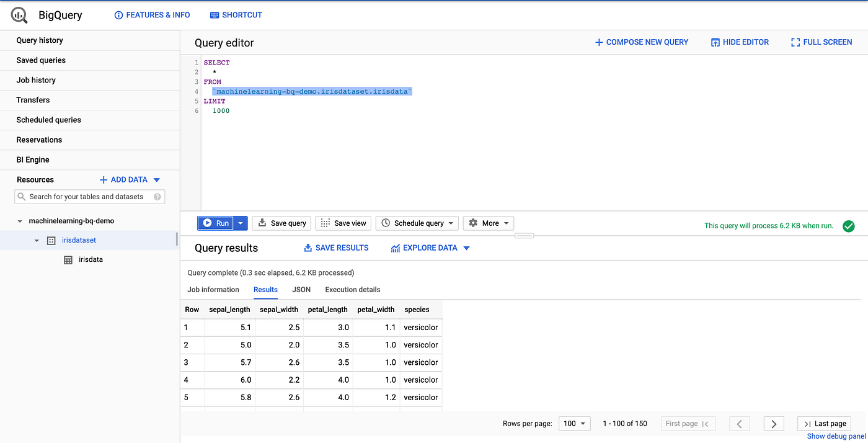
Task: Click the FEATURES & INFO info icon
Action: (118, 14)
